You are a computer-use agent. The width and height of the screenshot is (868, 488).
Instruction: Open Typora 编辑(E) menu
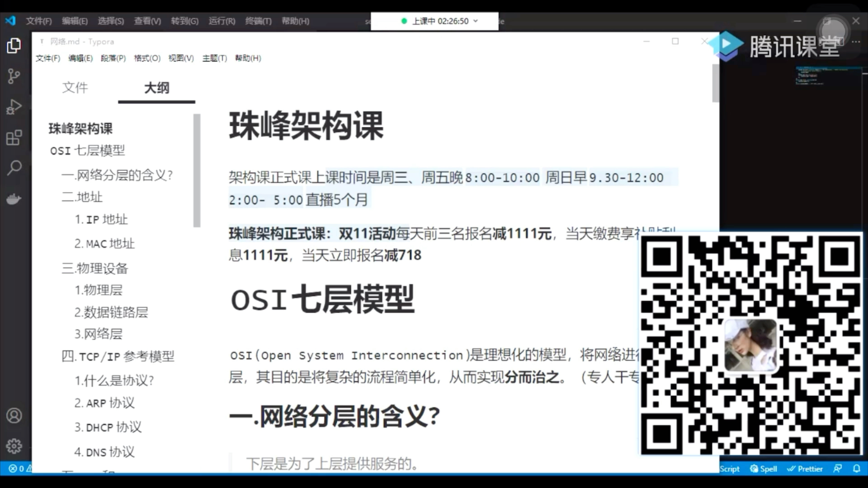80,58
